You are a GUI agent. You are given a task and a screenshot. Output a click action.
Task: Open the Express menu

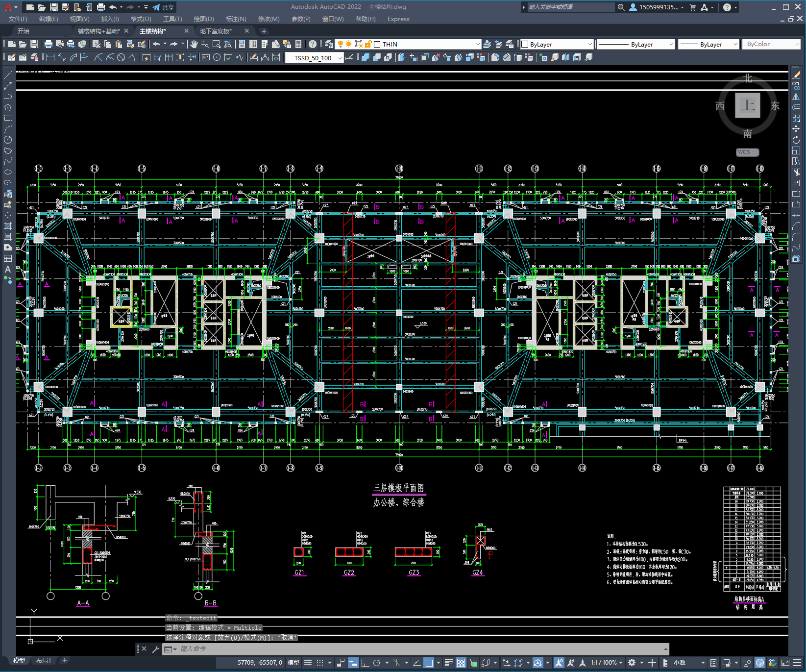tap(398, 19)
